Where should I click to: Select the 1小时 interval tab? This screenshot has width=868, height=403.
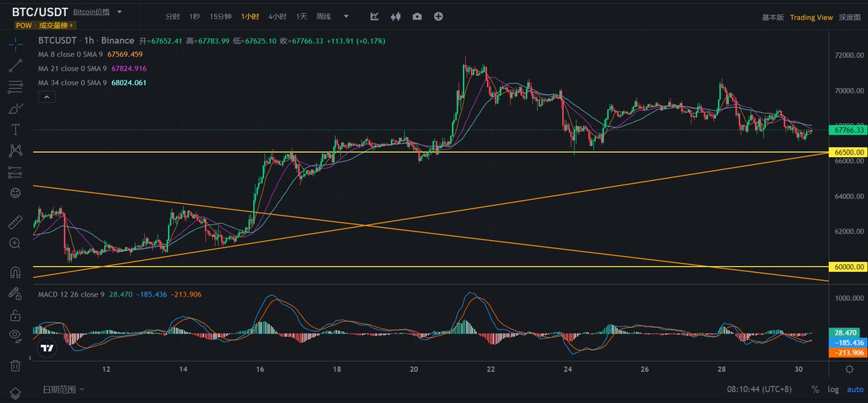click(x=251, y=16)
